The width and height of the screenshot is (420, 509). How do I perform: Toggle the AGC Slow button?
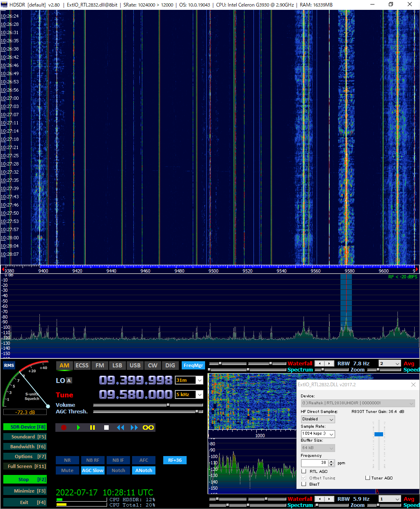point(93,470)
